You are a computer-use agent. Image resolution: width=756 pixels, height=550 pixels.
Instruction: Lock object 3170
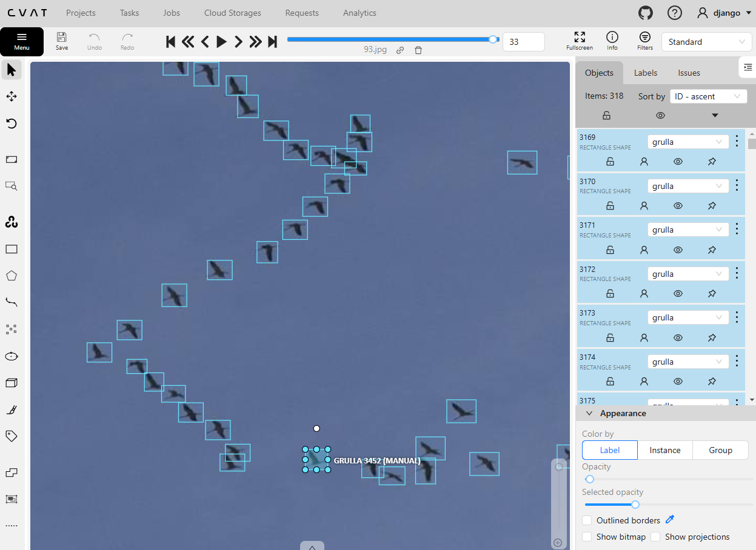(x=610, y=206)
